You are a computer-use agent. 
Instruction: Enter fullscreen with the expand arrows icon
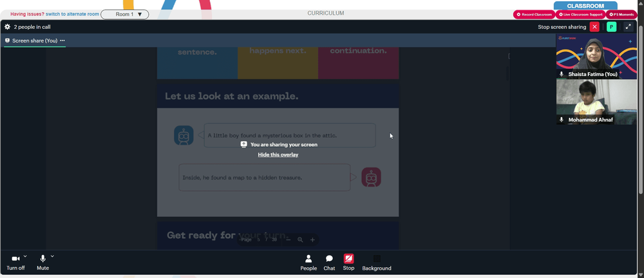coord(628,26)
